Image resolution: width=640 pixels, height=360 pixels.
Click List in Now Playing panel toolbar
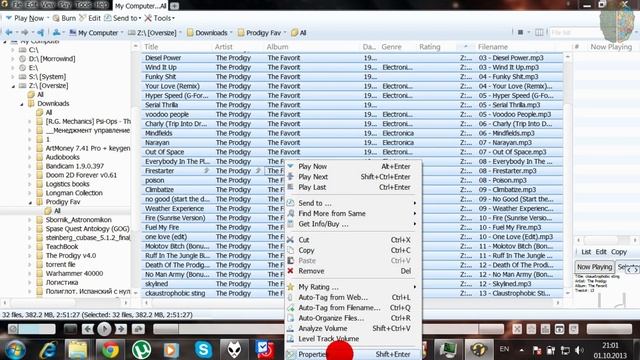click(x=586, y=252)
